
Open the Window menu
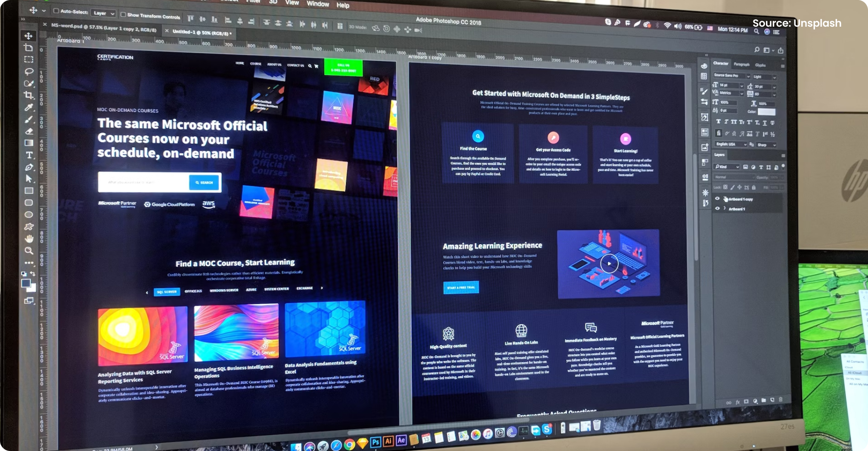[x=318, y=4]
